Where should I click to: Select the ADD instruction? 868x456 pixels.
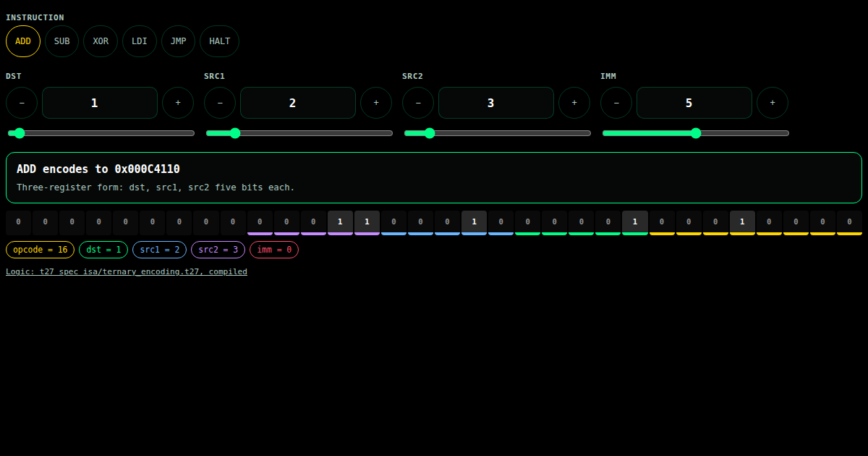[23, 41]
